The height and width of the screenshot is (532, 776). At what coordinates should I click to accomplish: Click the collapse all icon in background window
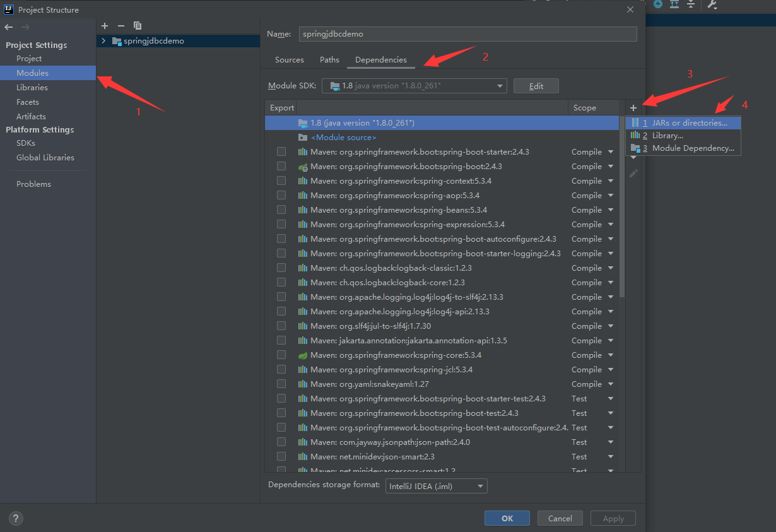(691, 4)
